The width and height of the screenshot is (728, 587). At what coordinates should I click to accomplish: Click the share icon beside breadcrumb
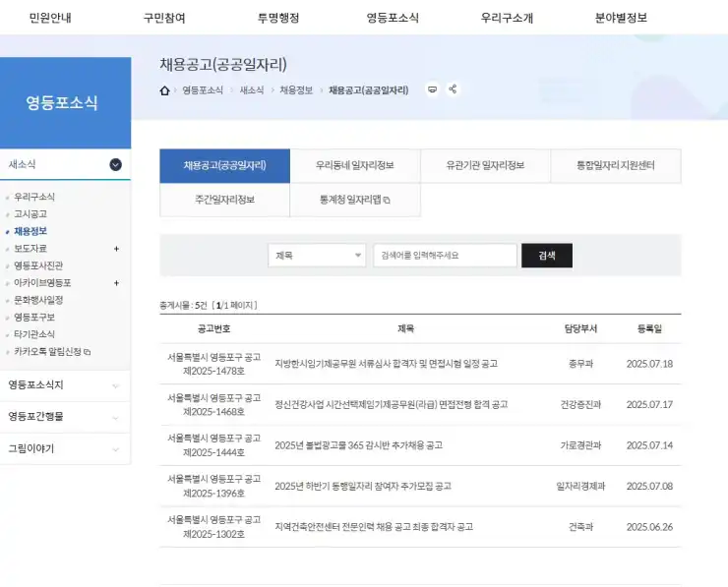453,89
